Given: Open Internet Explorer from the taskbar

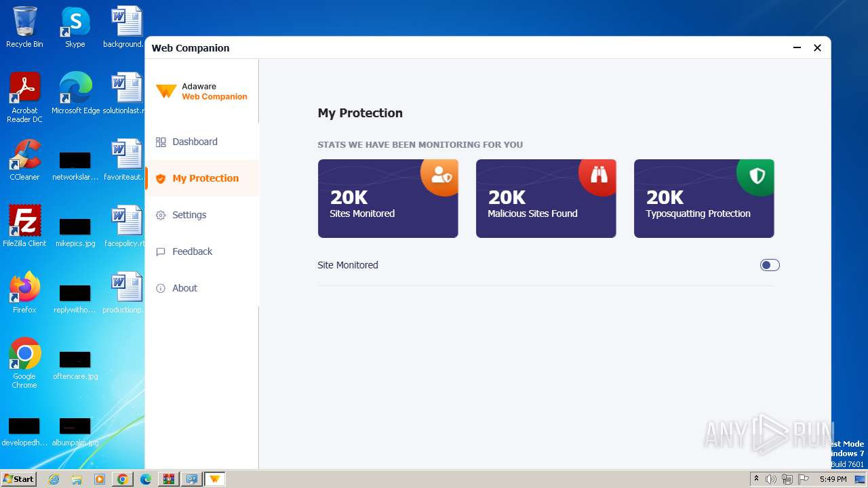Looking at the screenshot, I should click(x=54, y=479).
